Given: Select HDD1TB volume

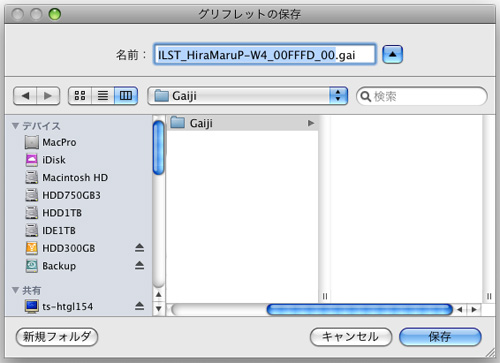Looking at the screenshot, I should click(x=78, y=213).
